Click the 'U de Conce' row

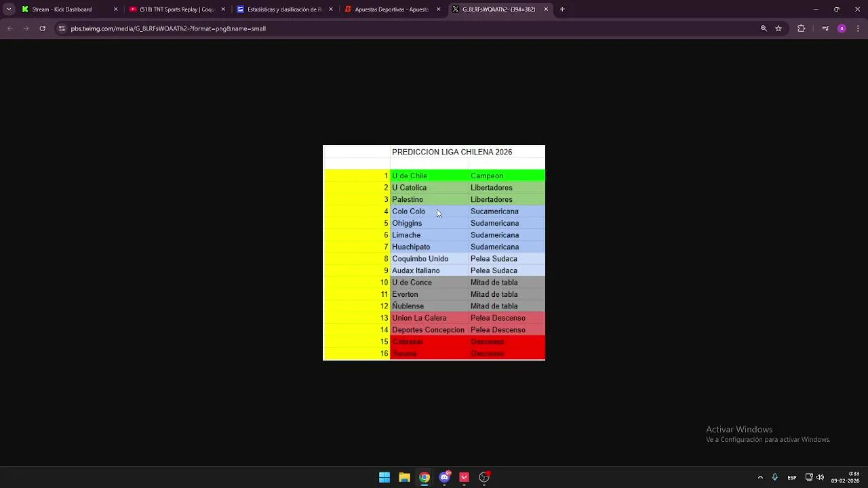434,283
